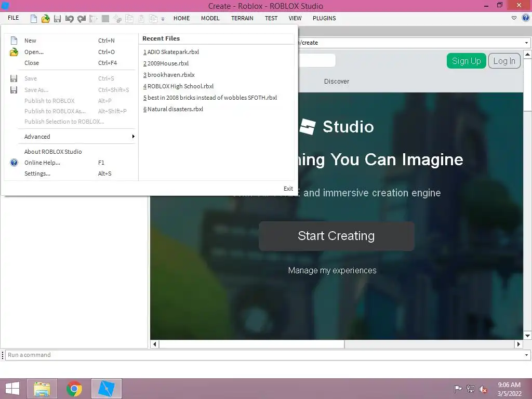Image resolution: width=532 pixels, height=399 pixels.
Task: Click the muted volume tray icon
Action: tap(483, 389)
